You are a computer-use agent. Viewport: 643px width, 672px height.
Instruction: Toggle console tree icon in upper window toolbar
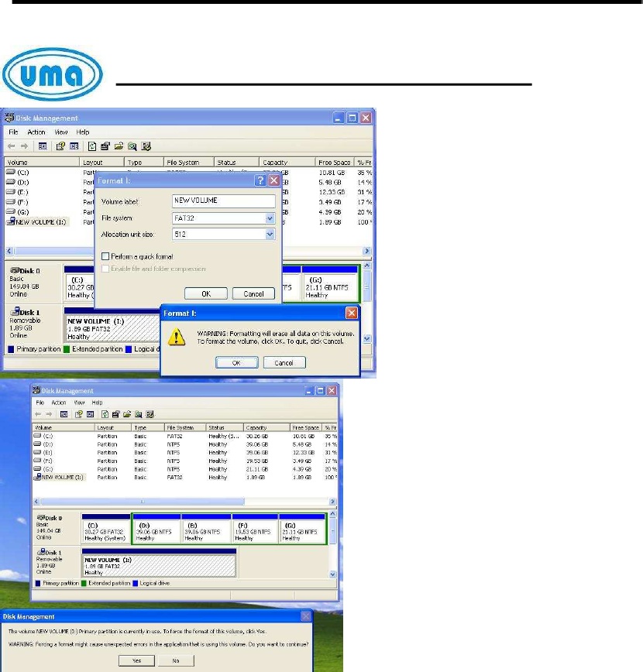point(43,146)
